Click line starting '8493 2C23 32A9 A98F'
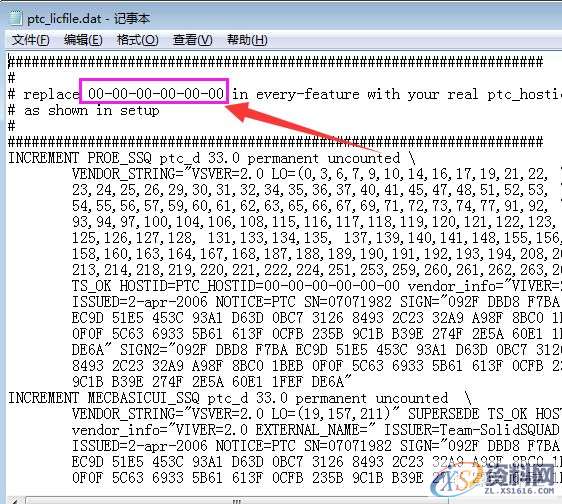Screen dimensions: 562x504 tap(316, 366)
